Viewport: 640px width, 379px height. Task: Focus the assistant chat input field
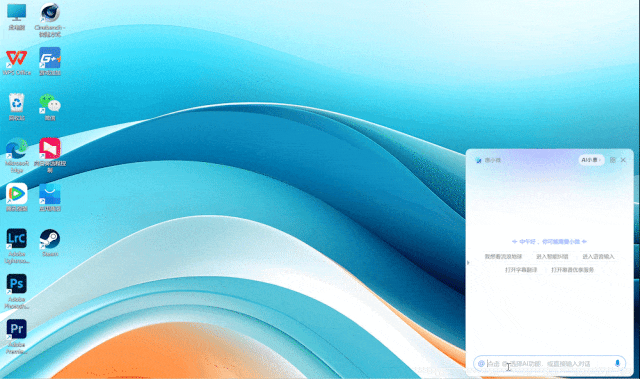(x=549, y=363)
